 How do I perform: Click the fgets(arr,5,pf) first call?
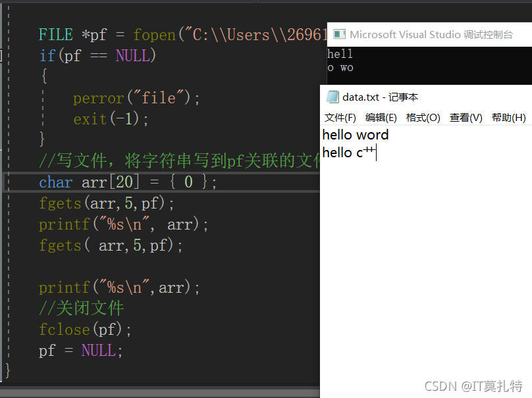click(x=106, y=203)
